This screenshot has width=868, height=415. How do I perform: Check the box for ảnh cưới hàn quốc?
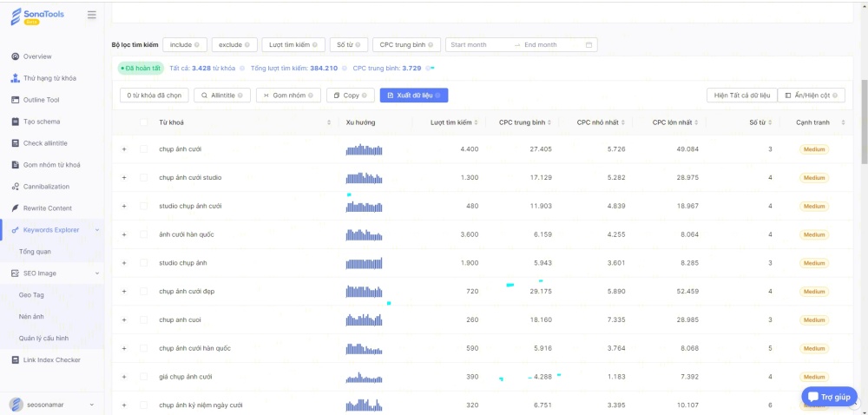click(144, 234)
